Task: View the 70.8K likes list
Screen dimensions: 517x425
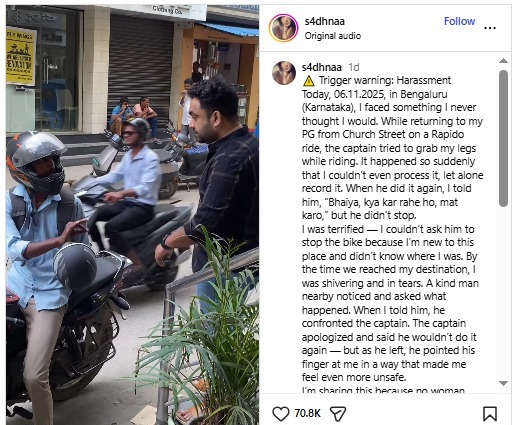Action: pyautogui.click(x=307, y=414)
